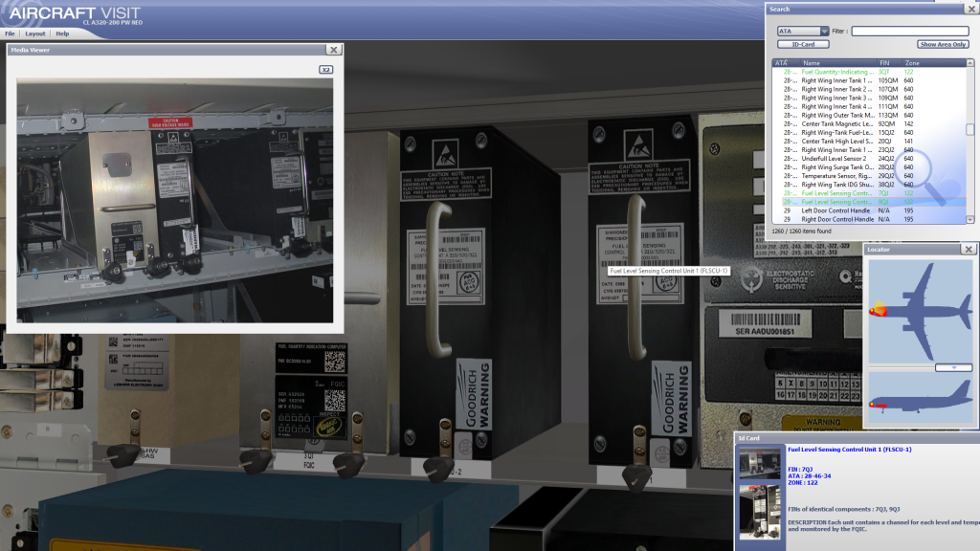Click the left Fuel Level Sensing unit handle
Viewport: 980px width, 551px height.
pyautogui.click(x=438, y=279)
